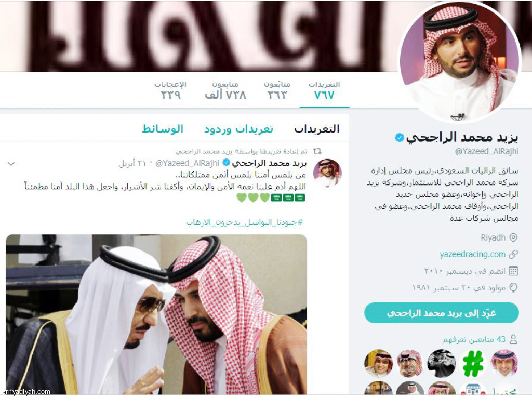The height and width of the screenshot is (397, 532).
Task: Click the verified badge in the tweet header
Action: (226, 163)
